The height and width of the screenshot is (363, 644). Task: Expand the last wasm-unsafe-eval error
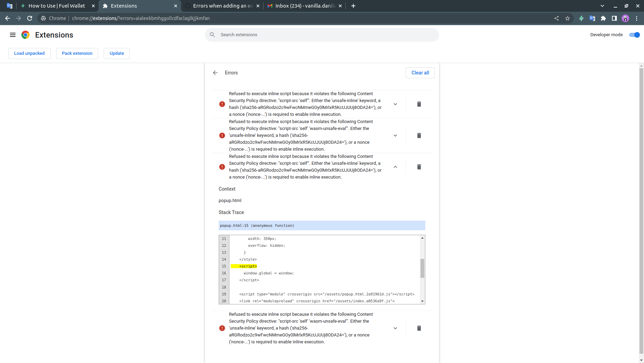395,328
